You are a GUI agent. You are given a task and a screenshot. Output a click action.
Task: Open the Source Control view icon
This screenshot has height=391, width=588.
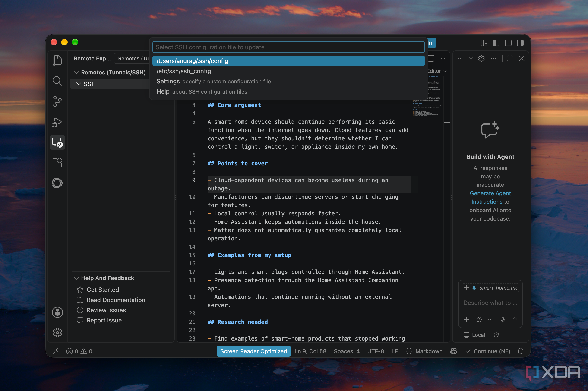tap(57, 101)
